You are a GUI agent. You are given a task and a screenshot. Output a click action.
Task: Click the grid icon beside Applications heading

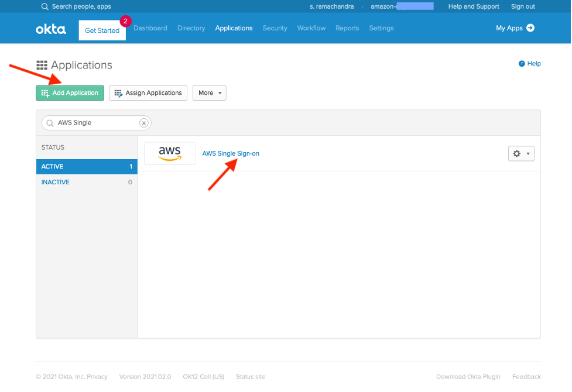coord(42,64)
